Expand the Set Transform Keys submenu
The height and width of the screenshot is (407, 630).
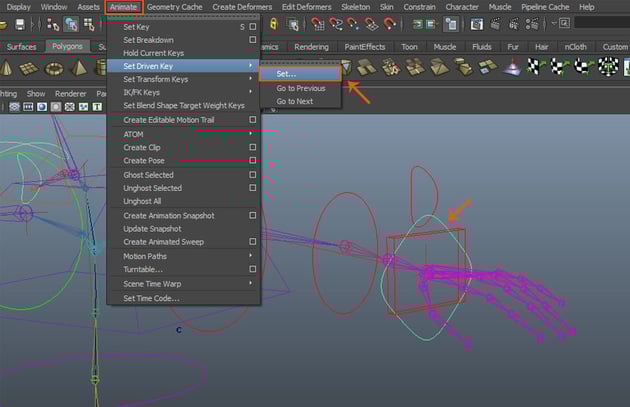pos(184,79)
